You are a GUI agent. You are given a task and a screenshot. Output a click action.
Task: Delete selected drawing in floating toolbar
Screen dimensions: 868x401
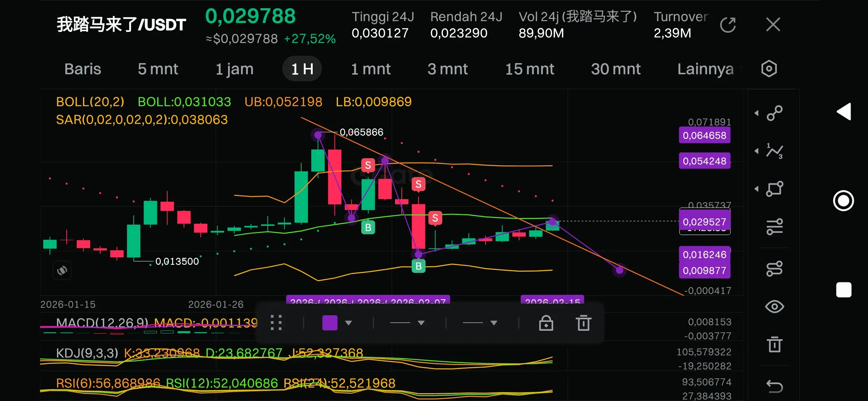(x=583, y=323)
